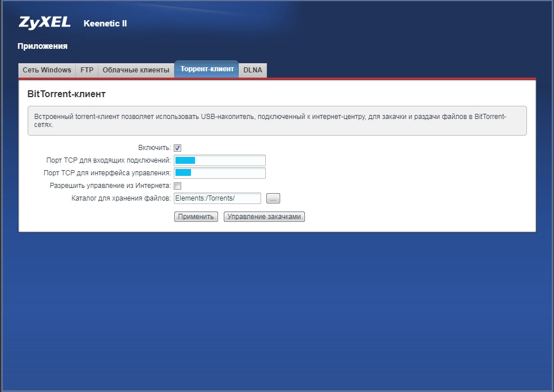The height and width of the screenshot is (392, 554).
Task: Click the ZyXEL logo
Action: 44,22
